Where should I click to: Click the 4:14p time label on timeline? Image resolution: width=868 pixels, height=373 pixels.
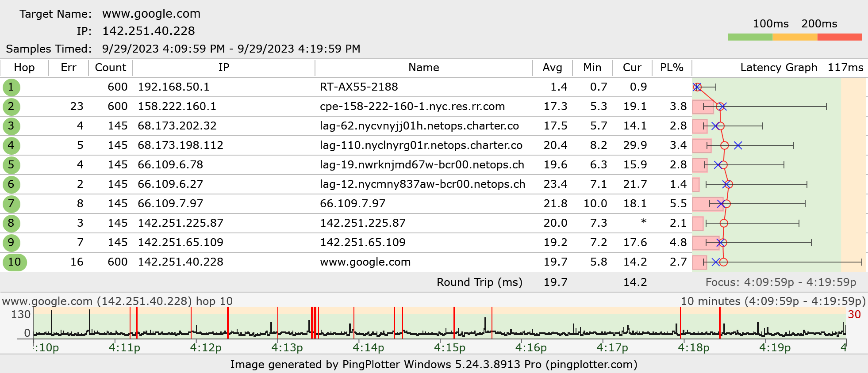point(368,347)
